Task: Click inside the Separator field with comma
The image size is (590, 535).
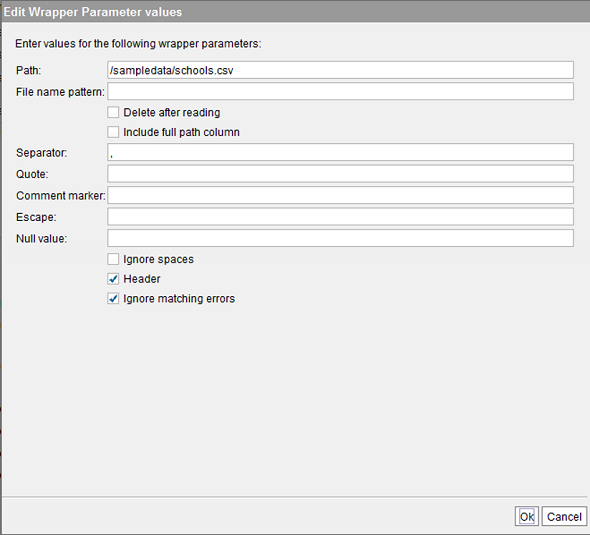Action: pos(340,152)
